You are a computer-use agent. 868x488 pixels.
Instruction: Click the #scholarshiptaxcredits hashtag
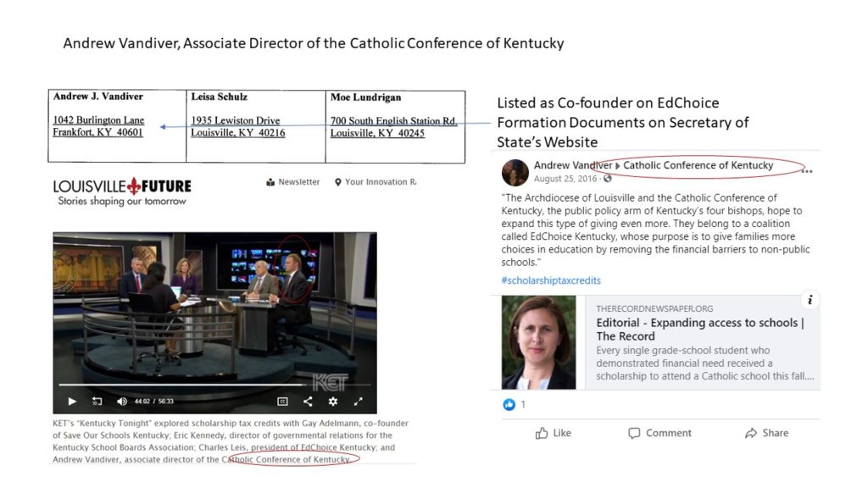551,280
